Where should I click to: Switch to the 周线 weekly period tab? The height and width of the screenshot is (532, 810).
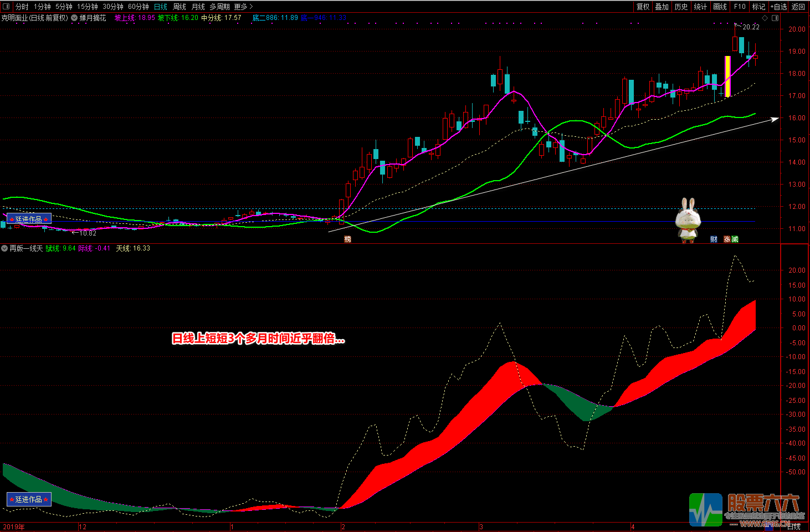point(180,7)
